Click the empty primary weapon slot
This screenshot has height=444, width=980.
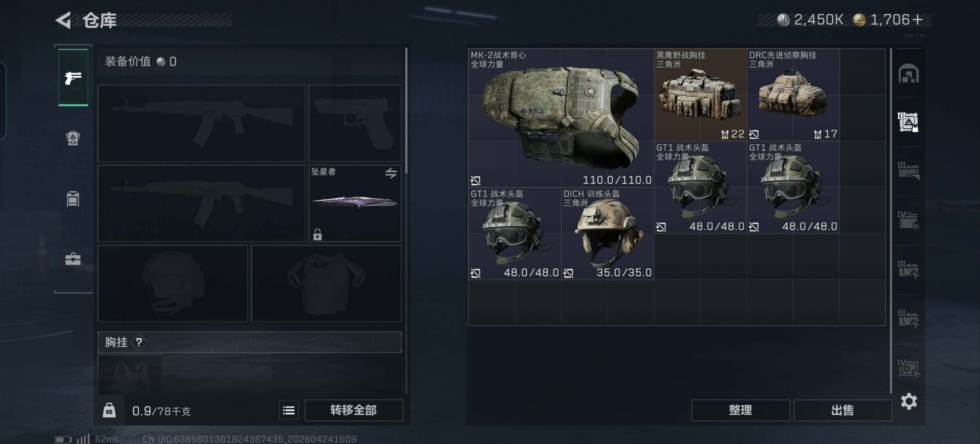[x=201, y=123]
